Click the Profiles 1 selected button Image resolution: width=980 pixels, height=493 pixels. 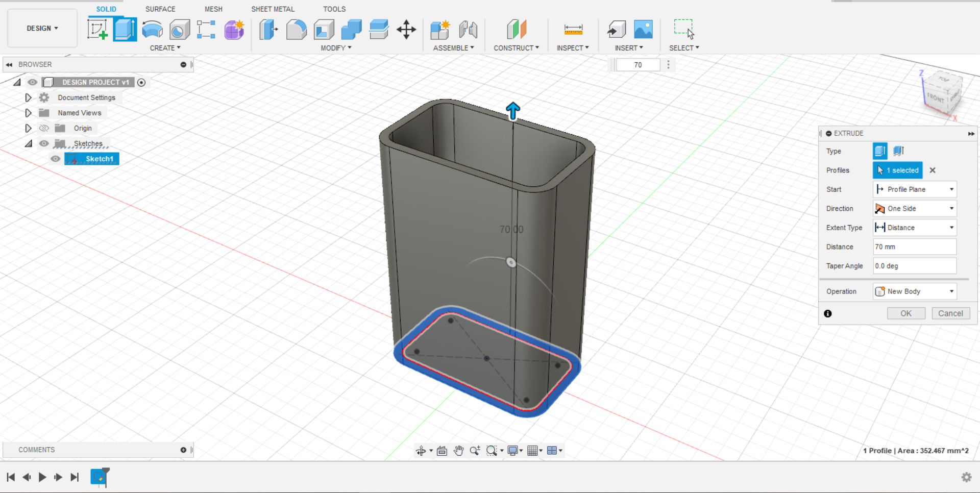898,170
